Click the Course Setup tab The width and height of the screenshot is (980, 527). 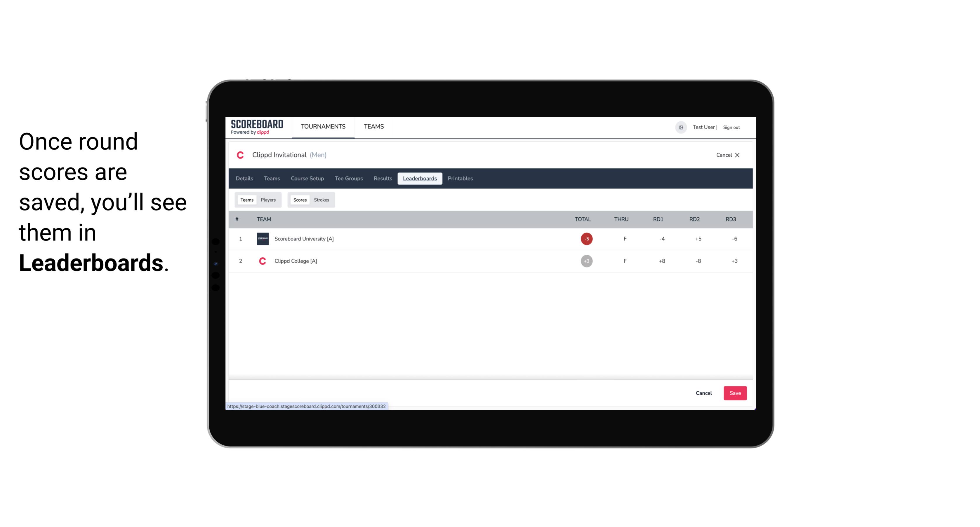(307, 179)
